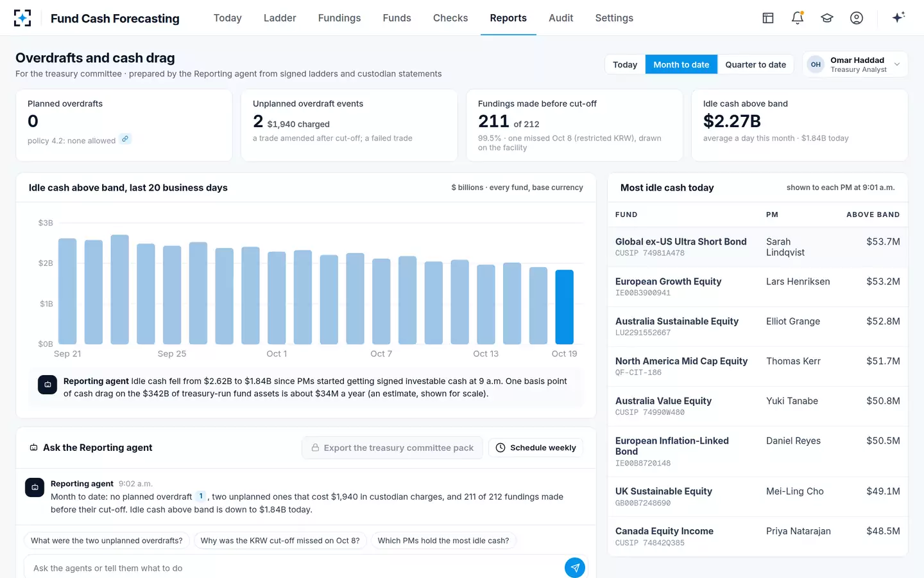Go to the Today tab in top navigation
924x578 pixels.
[228, 18]
